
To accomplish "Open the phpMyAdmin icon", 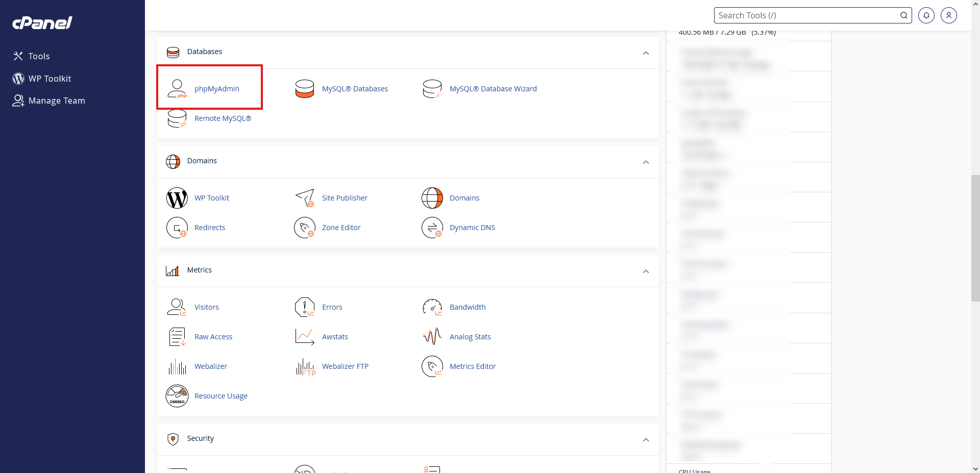I will (177, 89).
